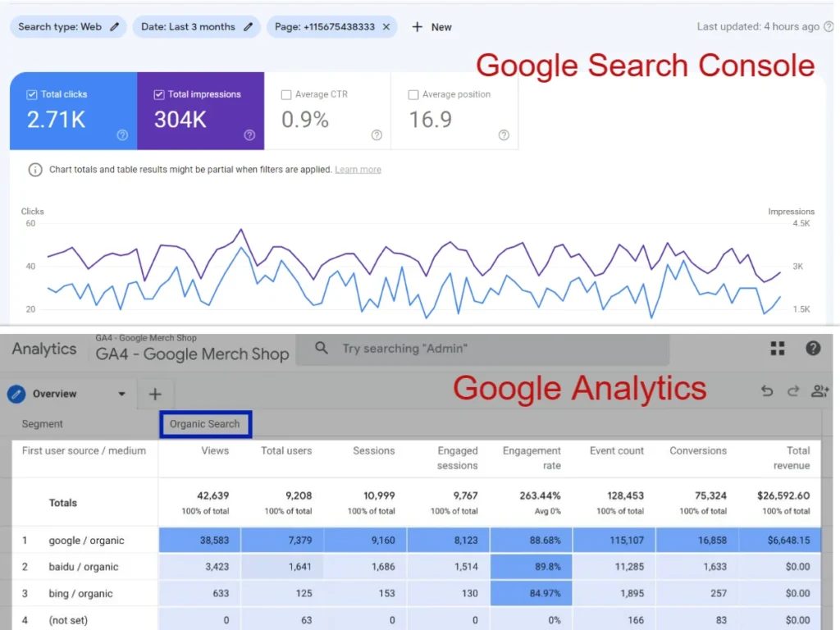This screenshot has height=630, width=840.
Task: Focus the Try searching "Admin" field
Action: coord(482,349)
